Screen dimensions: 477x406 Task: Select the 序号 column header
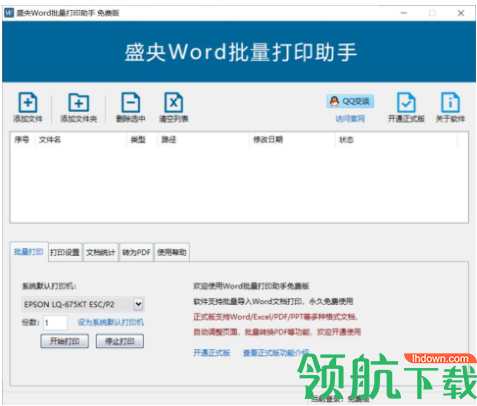22,140
